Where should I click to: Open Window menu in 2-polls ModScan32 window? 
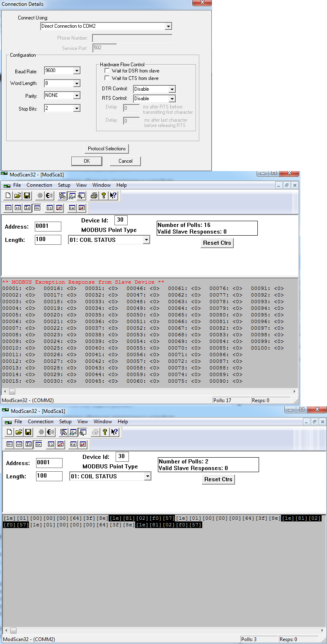103,422
